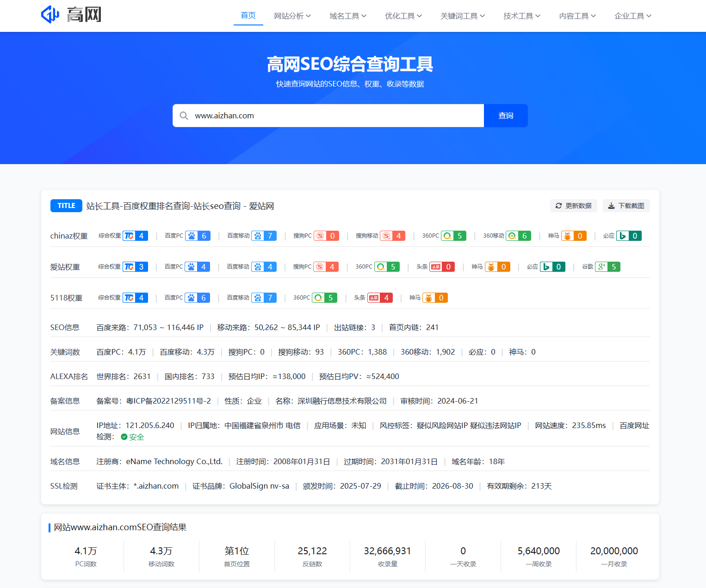Screen dimensions: 706x588
Task: Click the 头条 icon in 5118权重 row
Action: (x=374, y=298)
